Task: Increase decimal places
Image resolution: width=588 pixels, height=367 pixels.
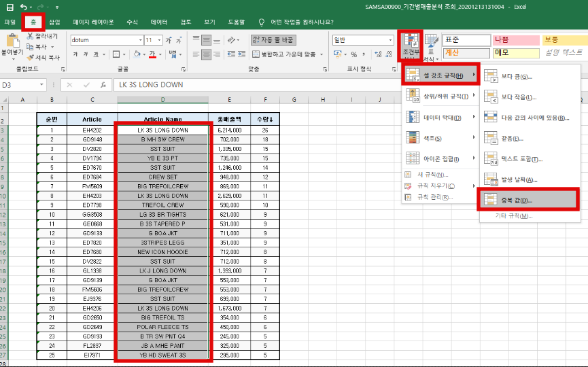Action: pos(378,54)
